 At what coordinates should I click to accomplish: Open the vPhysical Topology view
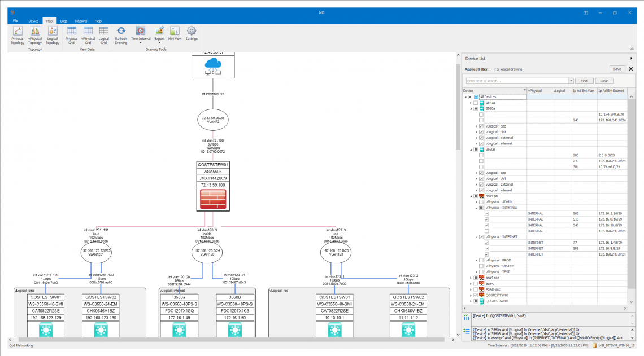[x=35, y=36]
